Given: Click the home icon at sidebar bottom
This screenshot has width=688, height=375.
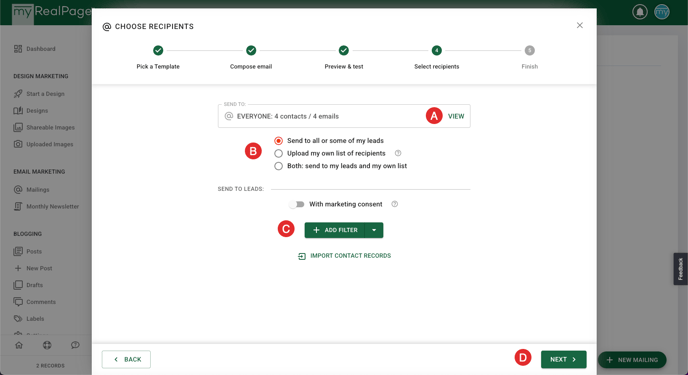Looking at the screenshot, I should coord(19,345).
